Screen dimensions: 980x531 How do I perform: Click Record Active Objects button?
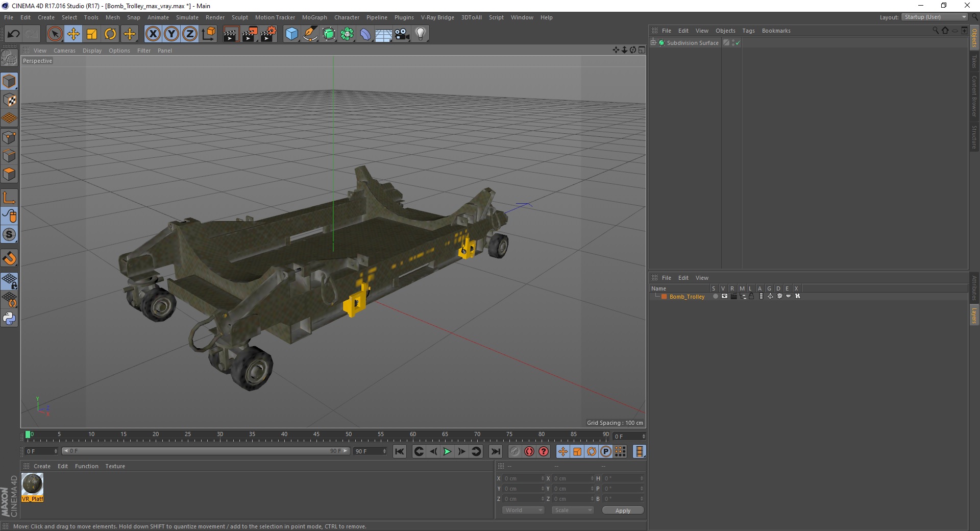[x=515, y=451]
